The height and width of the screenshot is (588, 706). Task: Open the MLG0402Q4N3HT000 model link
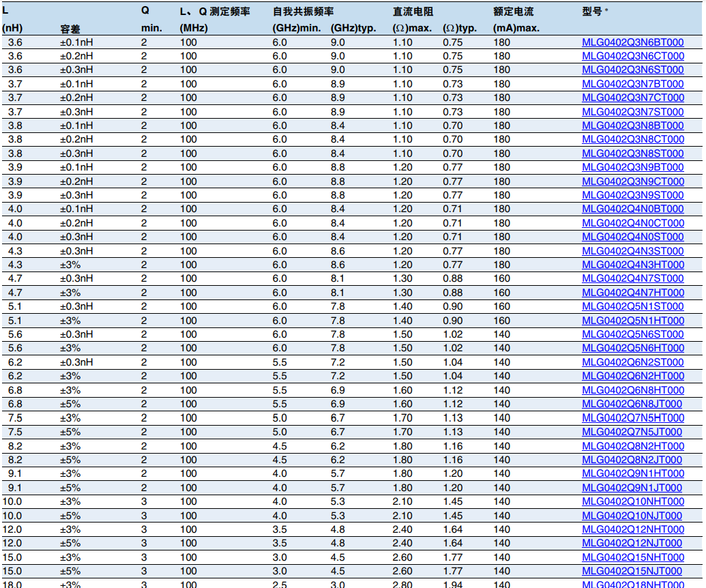click(632, 265)
